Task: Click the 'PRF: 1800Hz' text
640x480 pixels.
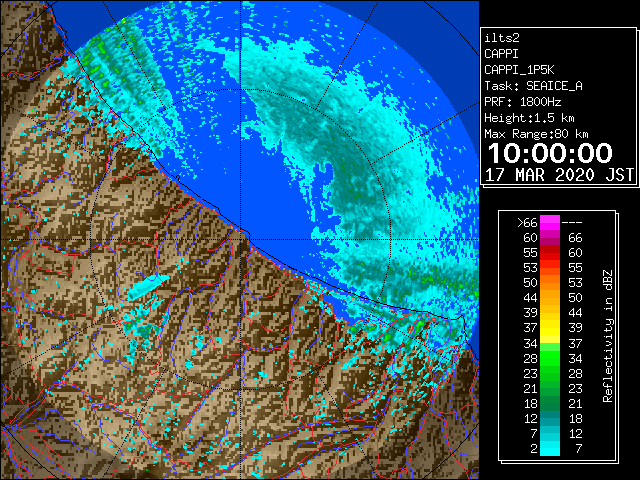Action: [522, 102]
